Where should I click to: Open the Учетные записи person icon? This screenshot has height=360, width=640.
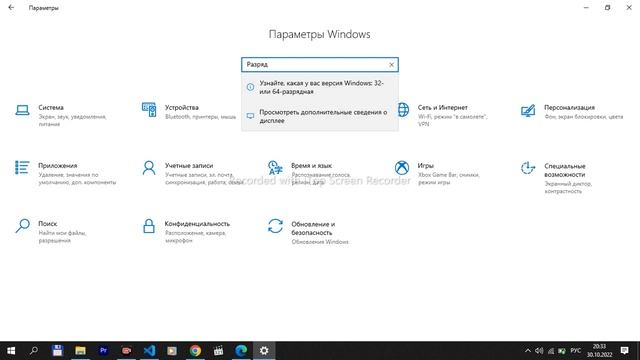point(149,167)
